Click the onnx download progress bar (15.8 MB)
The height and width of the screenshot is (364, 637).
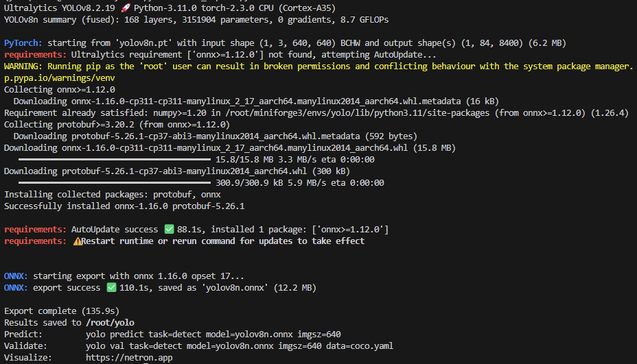(x=115, y=160)
